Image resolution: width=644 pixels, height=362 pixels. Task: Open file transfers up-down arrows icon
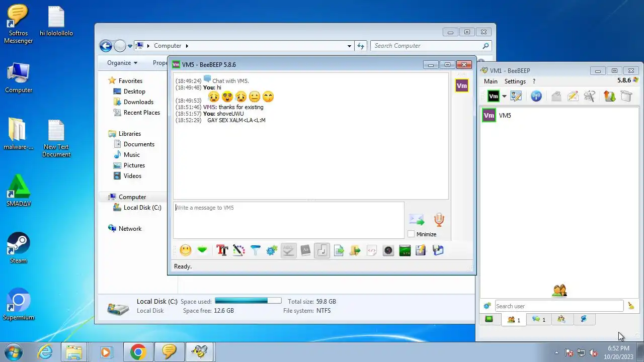pyautogui.click(x=610, y=96)
